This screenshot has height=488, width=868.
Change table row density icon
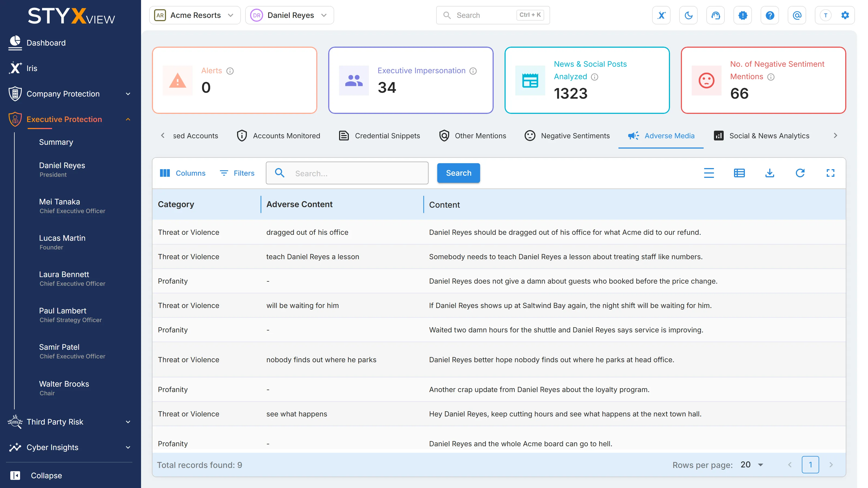[x=709, y=173]
